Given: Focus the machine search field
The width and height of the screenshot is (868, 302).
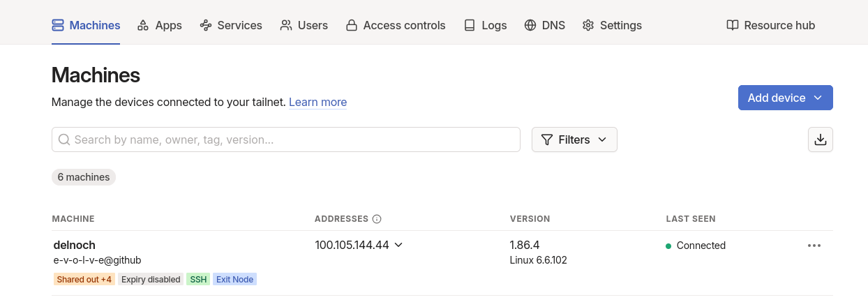Looking at the screenshot, I should (286, 139).
